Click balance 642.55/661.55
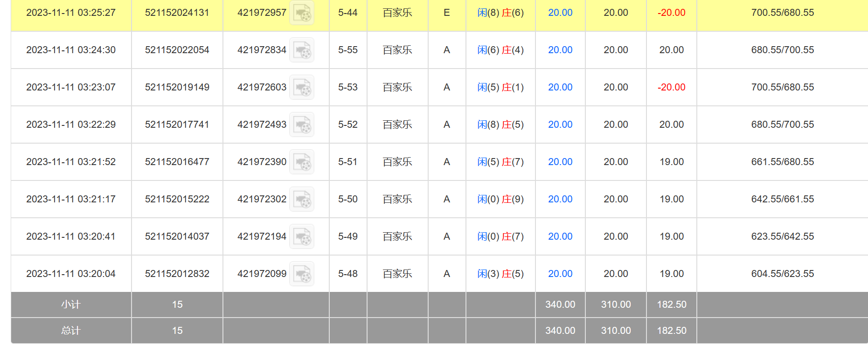The height and width of the screenshot is (346, 868). (x=783, y=199)
